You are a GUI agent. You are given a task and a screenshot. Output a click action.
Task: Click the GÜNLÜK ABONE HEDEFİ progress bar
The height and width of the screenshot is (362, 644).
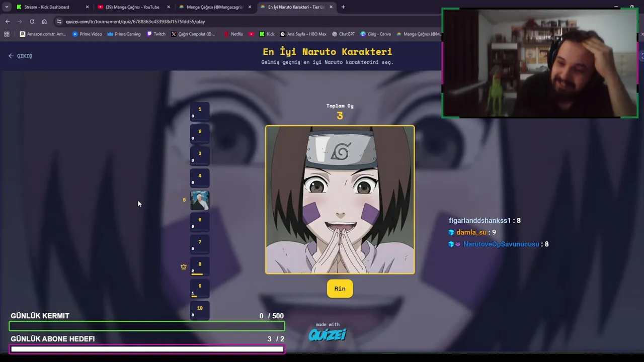(x=147, y=349)
